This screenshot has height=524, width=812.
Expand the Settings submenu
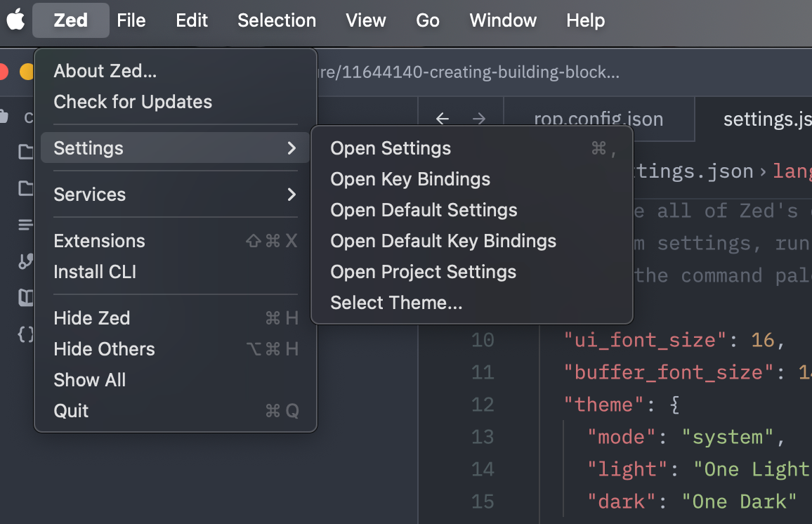coord(89,148)
